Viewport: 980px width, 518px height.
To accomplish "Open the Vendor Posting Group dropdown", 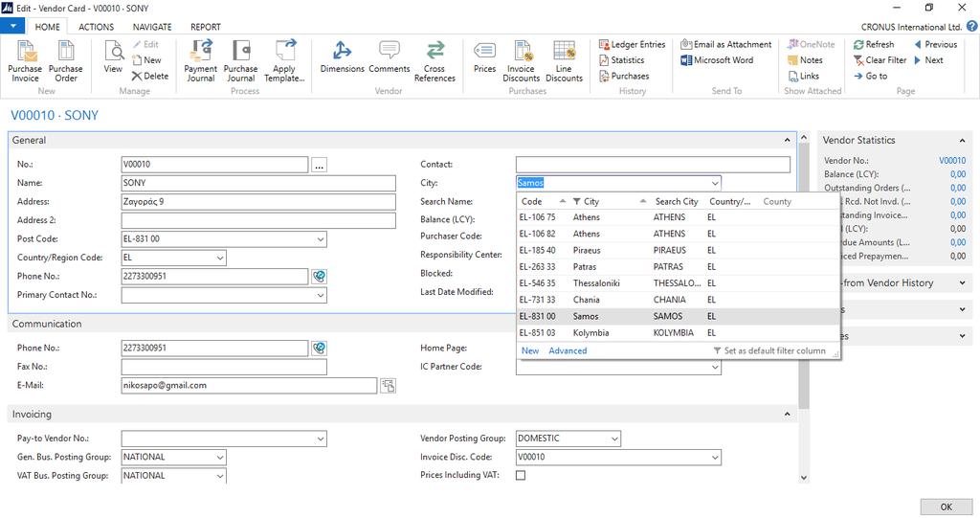I will click(x=614, y=439).
